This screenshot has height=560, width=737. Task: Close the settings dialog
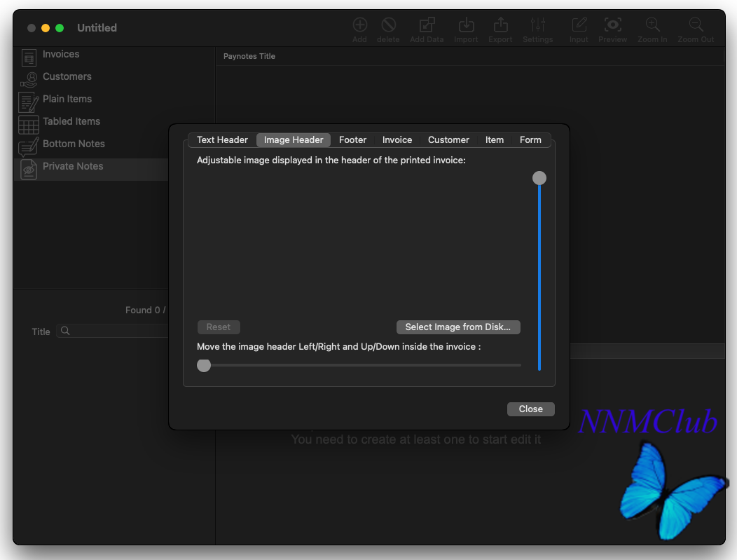coord(530,409)
